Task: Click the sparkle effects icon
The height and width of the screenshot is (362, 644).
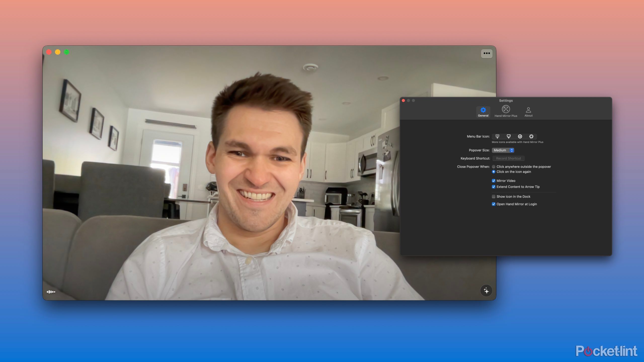Action: pyautogui.click(x=486, y=291)
